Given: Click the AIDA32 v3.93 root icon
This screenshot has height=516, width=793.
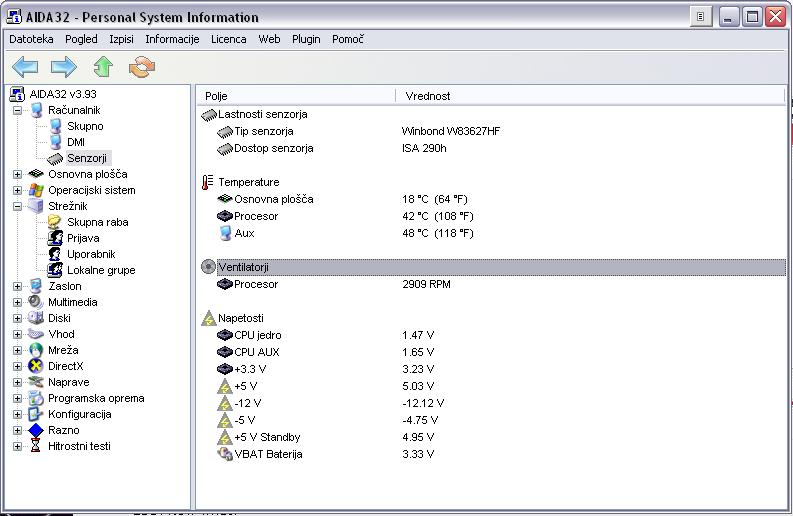Looking at the screenshot, I should [18, 94].
